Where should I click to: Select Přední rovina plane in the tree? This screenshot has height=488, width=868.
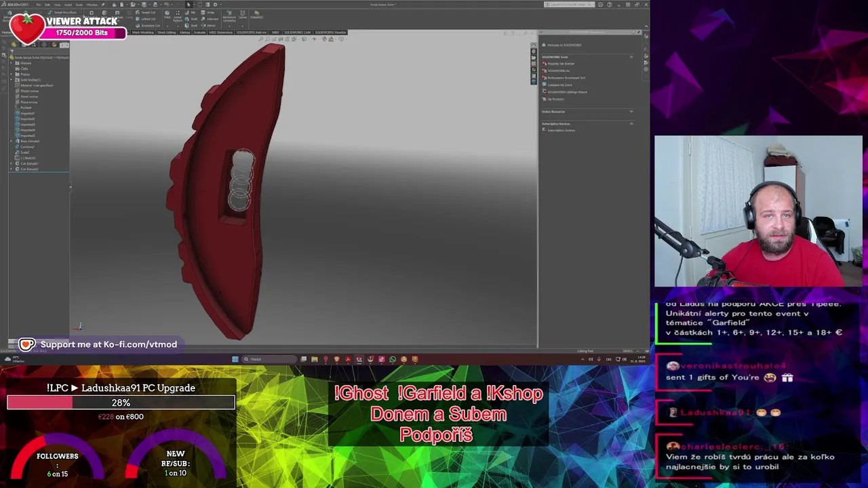click(x=27, y=91)
